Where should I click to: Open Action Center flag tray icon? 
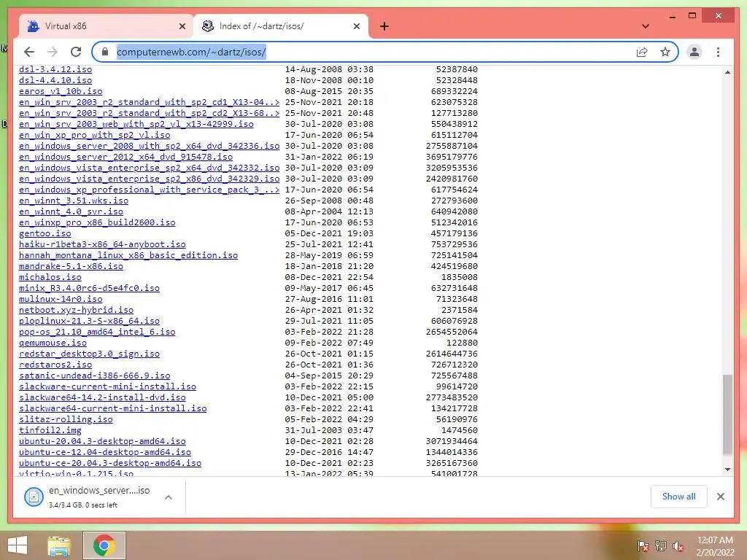(x=643, y=545)
